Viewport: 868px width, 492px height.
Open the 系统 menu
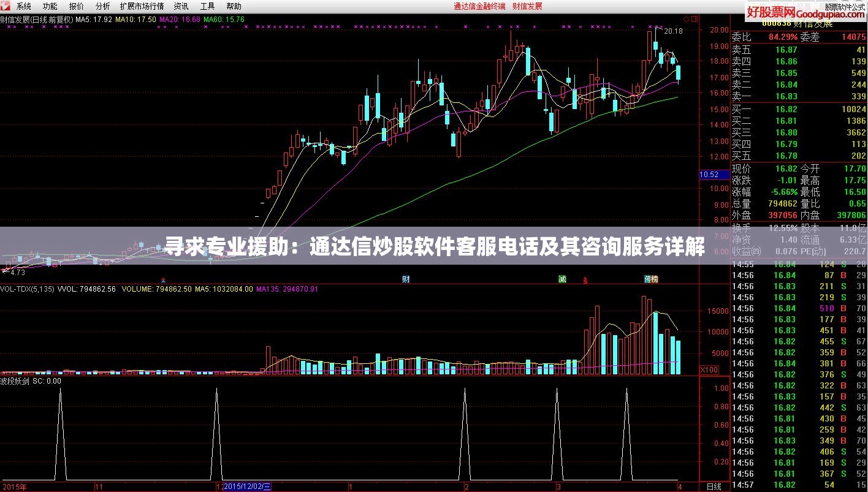coord(23,6)
